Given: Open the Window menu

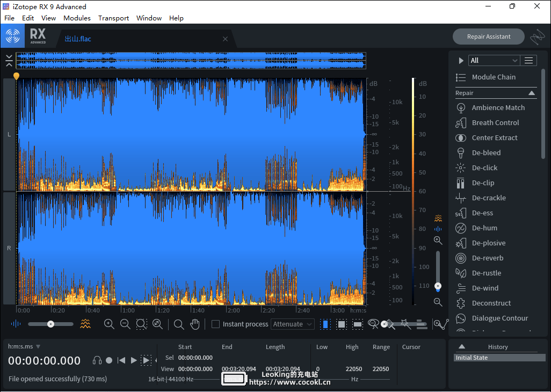Looking at the screenshot, I should pyautogui.click(x=149, y=18).
